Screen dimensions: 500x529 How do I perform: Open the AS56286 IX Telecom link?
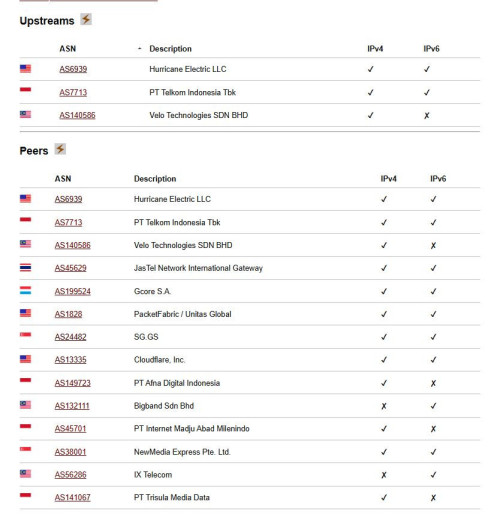(x=71, y=475)
